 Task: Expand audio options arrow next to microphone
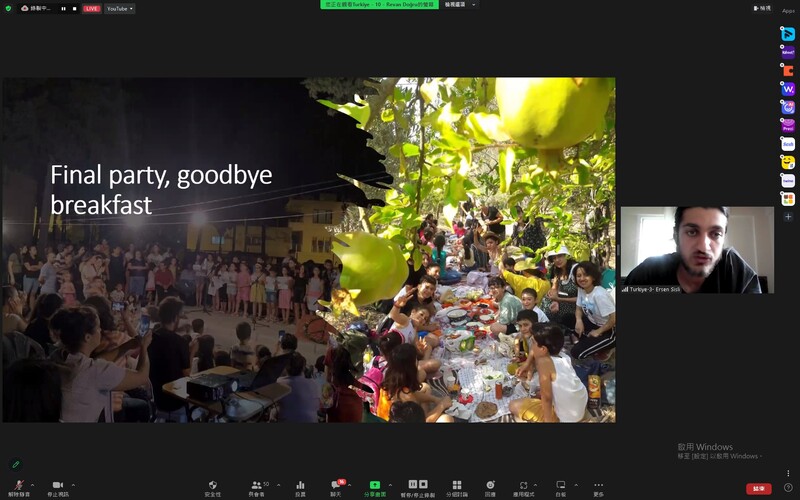(33, 485)
